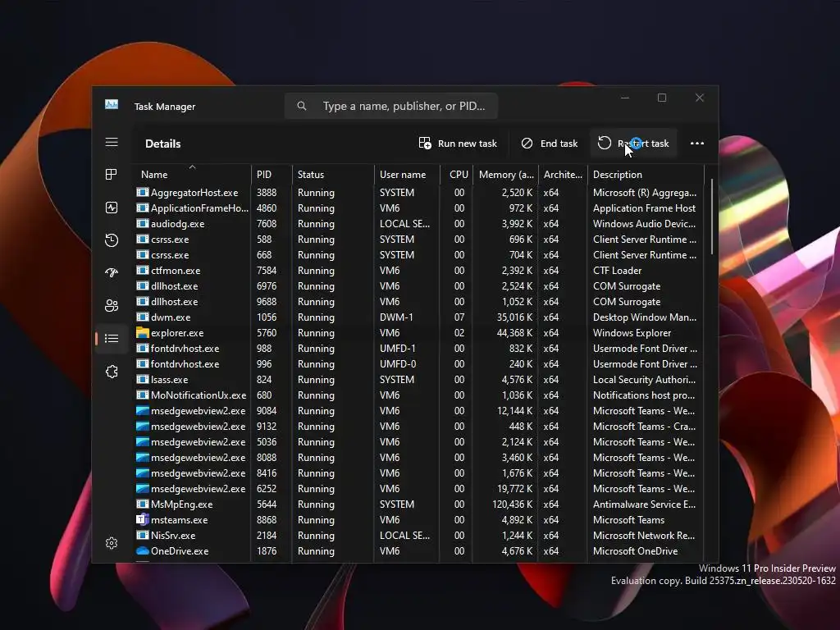Click icon of lsass.exe row
The image size is (840, 630).
pyautogui.click(x=142, y=379)
